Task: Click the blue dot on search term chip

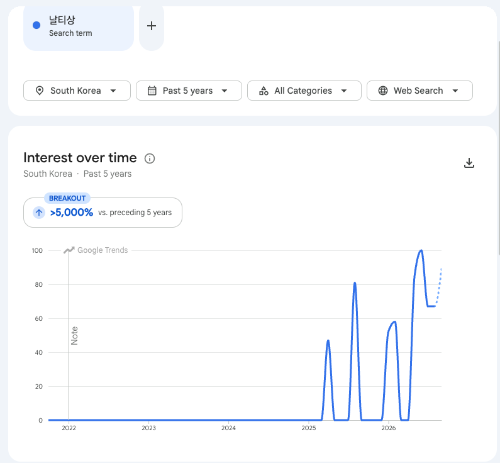Action: click(x=37, y=25)
